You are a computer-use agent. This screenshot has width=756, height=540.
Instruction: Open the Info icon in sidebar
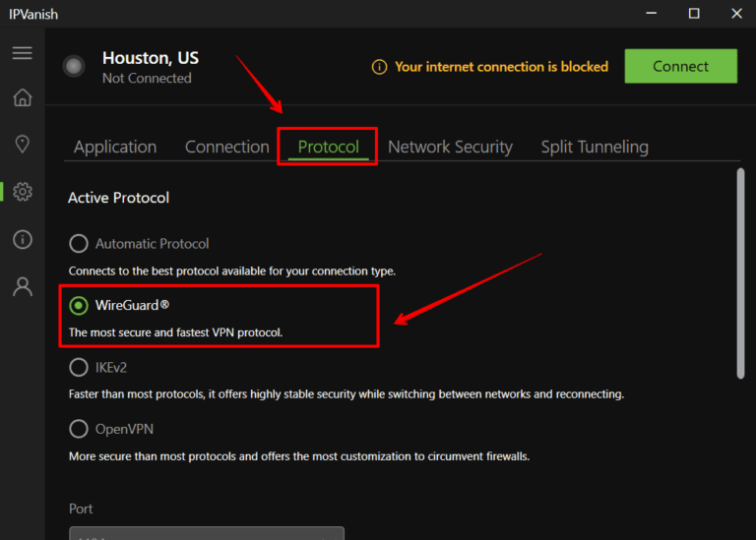tap(22, 239)
